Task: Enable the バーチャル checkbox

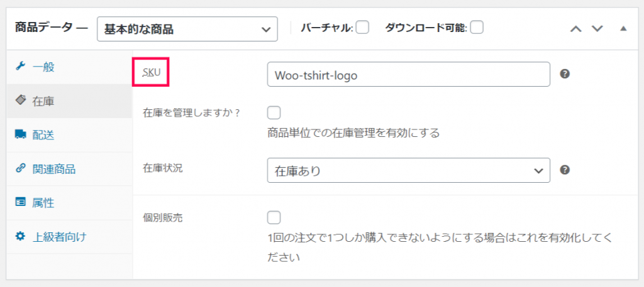Action: (x=362, y=28)
